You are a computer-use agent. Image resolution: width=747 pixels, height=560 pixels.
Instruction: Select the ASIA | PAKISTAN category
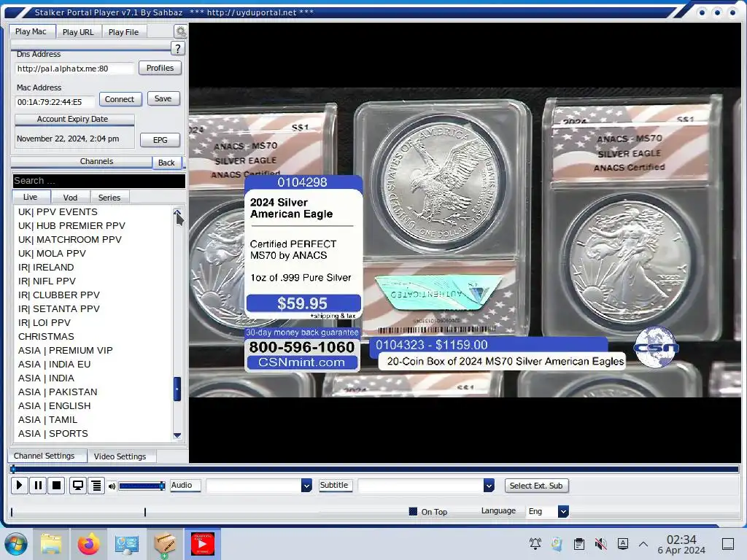pyautogui.click(x=58, y=392)
